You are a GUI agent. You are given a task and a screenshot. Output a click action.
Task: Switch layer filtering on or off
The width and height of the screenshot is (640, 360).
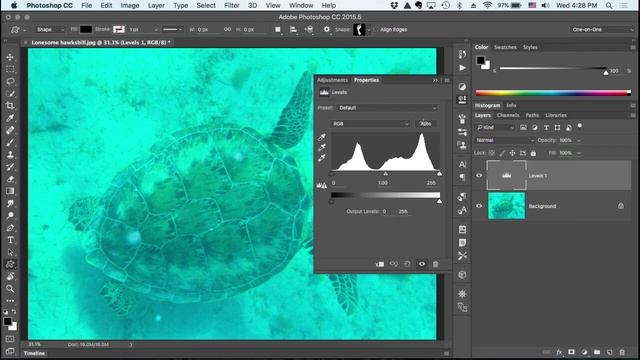[580, 126]
